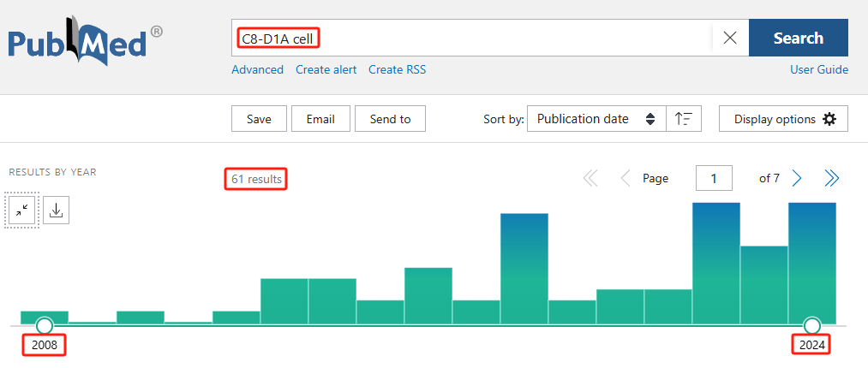Toggle the sort order direction icon

tap(684, 119)
